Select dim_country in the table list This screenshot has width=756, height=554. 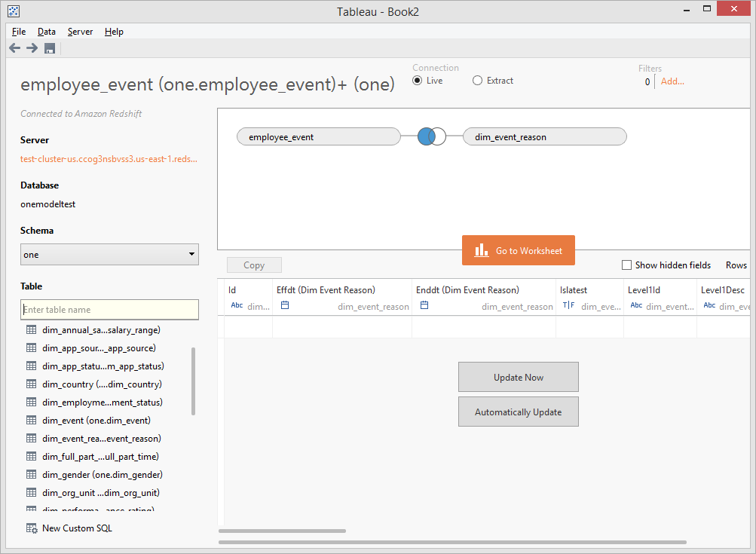tap(103, 384)
